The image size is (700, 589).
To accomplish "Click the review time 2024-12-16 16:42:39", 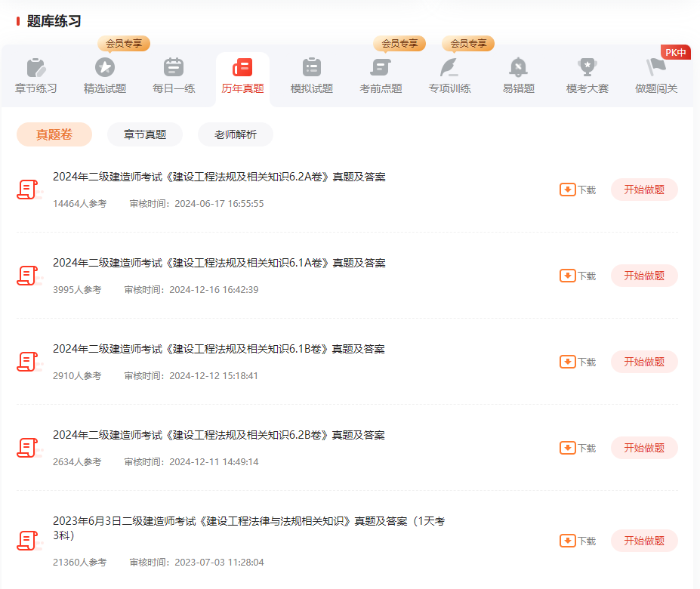I will (x=214, y=290).
